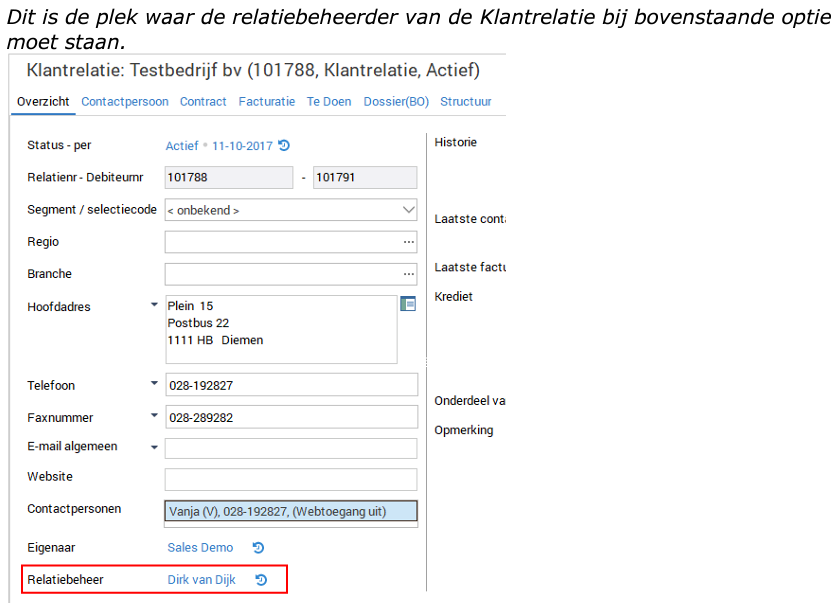Open the E-mail algemeen dropdown arrow
This screenshot has height=603, width=840.
(154, 445)
